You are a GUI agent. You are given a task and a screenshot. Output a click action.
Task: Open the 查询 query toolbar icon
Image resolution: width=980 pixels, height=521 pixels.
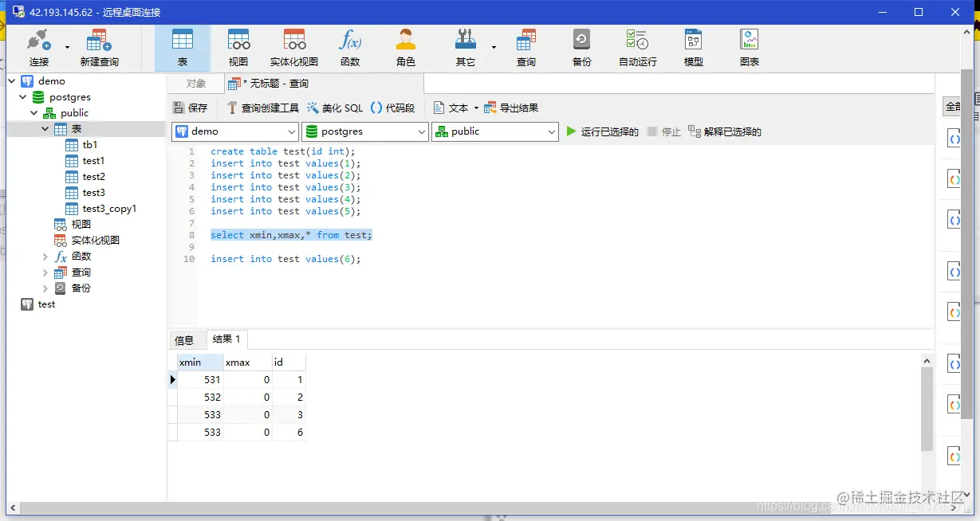tap(526, 48)
